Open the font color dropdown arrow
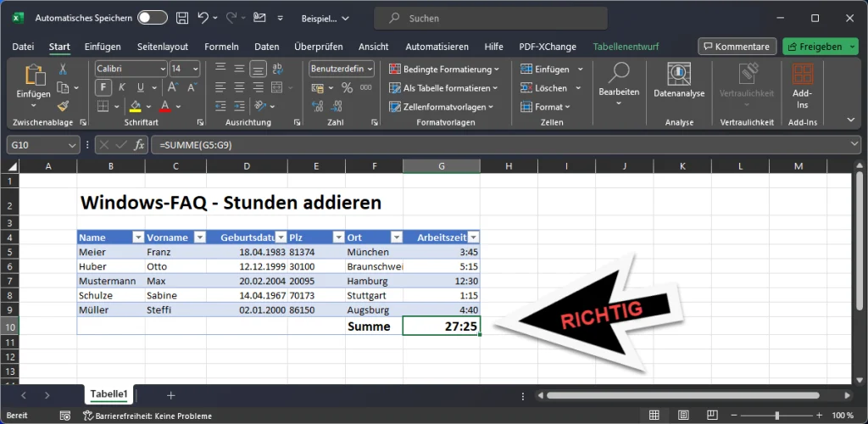 pos(178,106)
